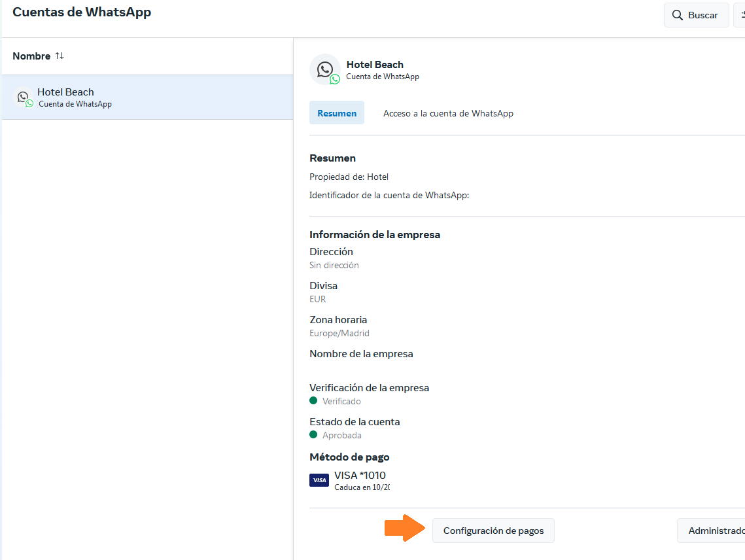Click the Información de la empresa heading
The width and height of the screenshot is (745, 560).
(x=375, y=235)
